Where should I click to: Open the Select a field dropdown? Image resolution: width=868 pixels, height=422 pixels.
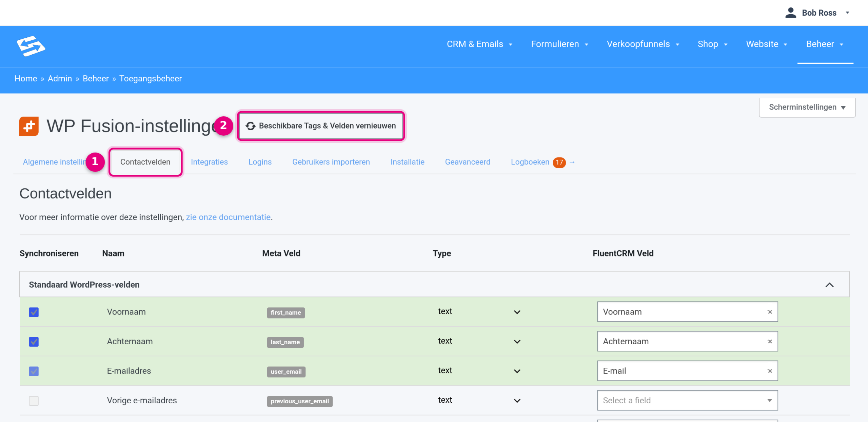tap(687, 401)
